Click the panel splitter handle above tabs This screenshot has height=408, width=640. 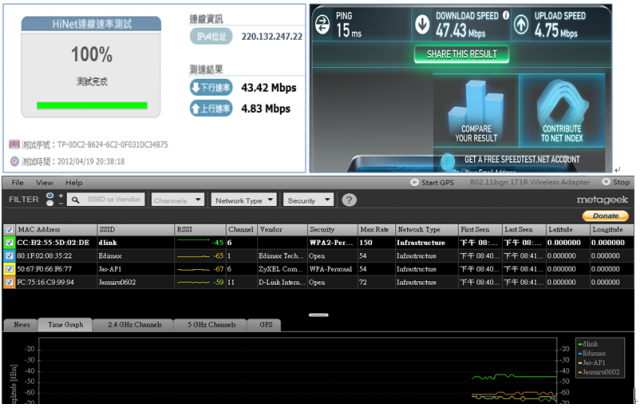(x=318, y=315)
